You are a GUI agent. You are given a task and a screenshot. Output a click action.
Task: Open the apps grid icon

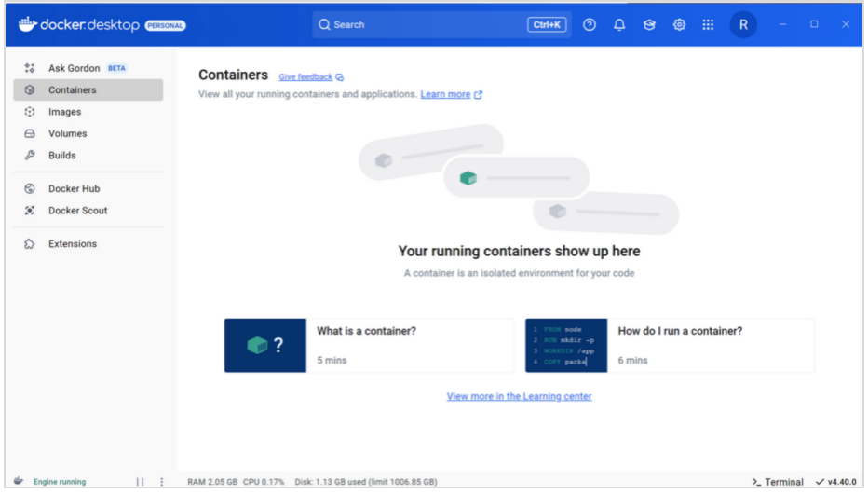[708, 25]
